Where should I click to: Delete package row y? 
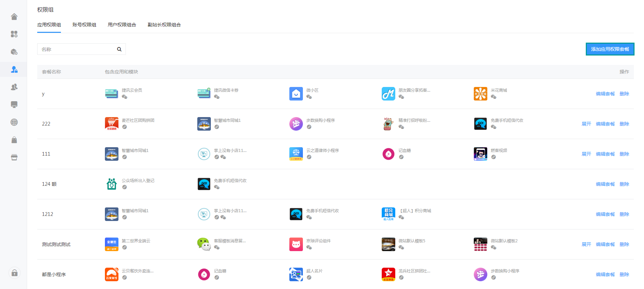coord(624,94)
